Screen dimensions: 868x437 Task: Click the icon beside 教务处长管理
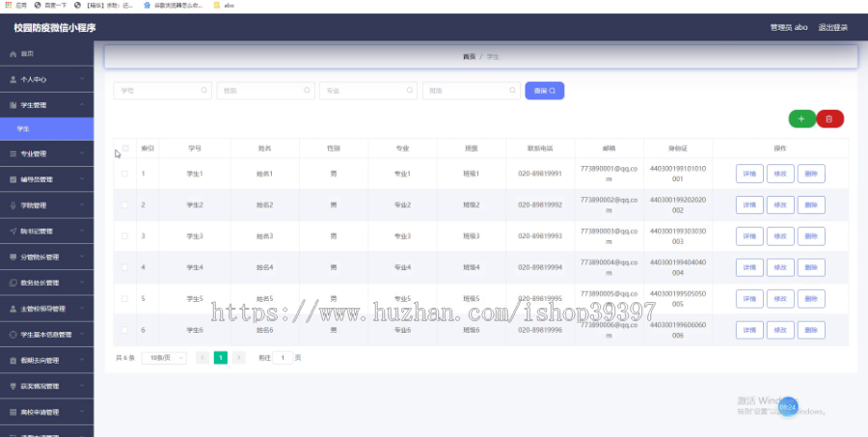coord(14,283)
